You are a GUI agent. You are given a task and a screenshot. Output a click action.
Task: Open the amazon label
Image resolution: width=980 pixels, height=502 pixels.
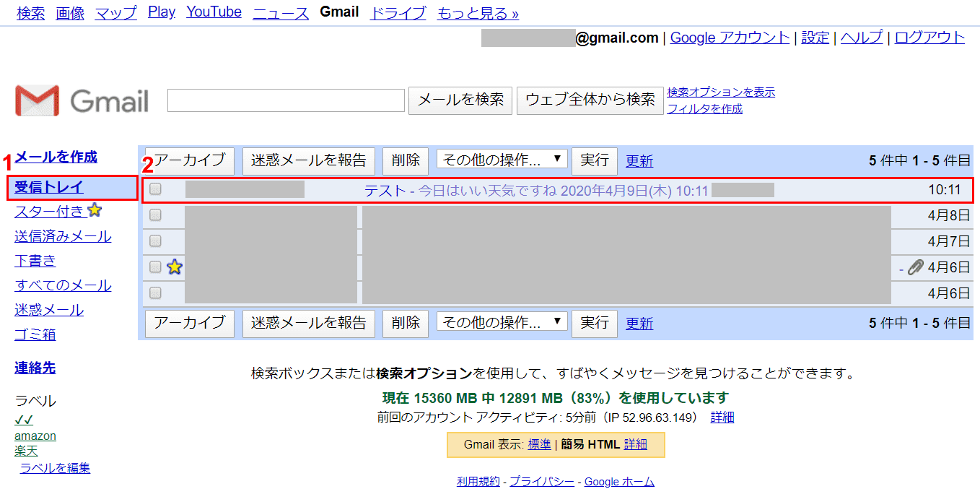[35, 436]
